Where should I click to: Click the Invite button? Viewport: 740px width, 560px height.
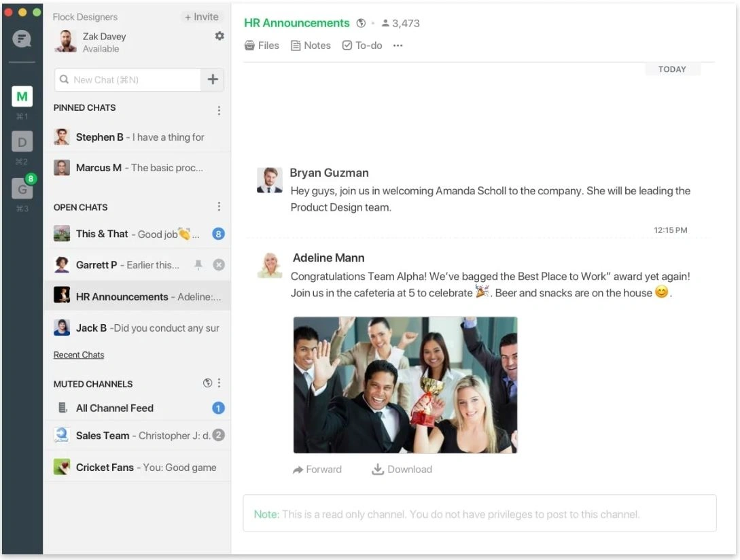[x=202, y=17]
